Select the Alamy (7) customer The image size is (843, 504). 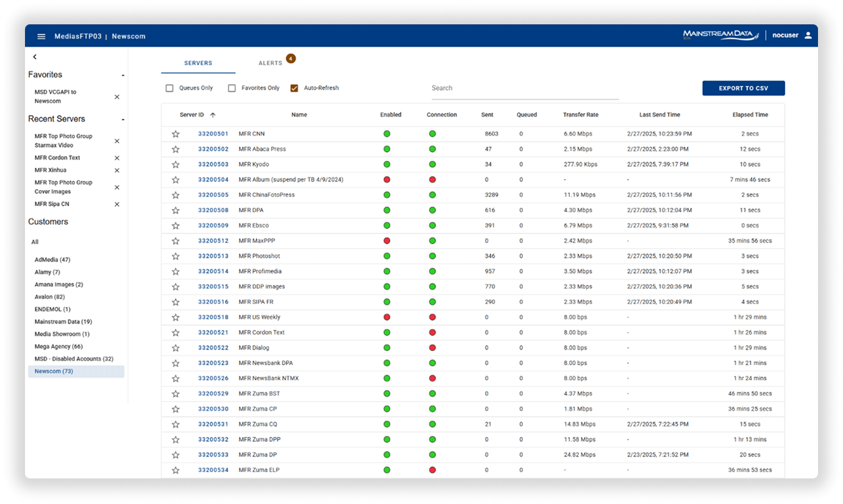48,272
